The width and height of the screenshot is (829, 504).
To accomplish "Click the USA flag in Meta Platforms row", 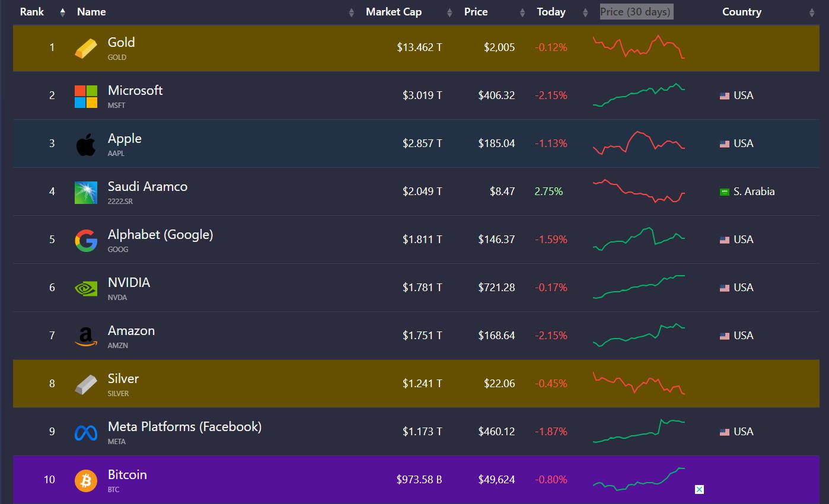I will click(725, 432).
